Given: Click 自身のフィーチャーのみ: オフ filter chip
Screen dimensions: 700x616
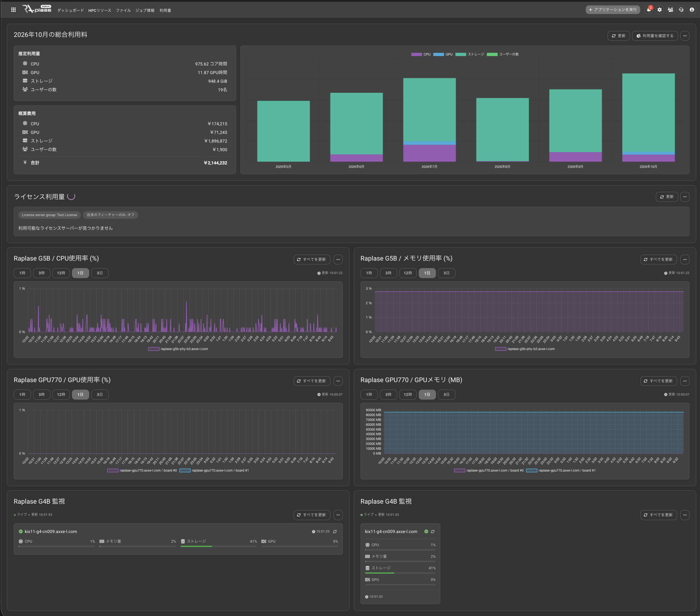Looking at the screenshot, I should pos(110,215).
